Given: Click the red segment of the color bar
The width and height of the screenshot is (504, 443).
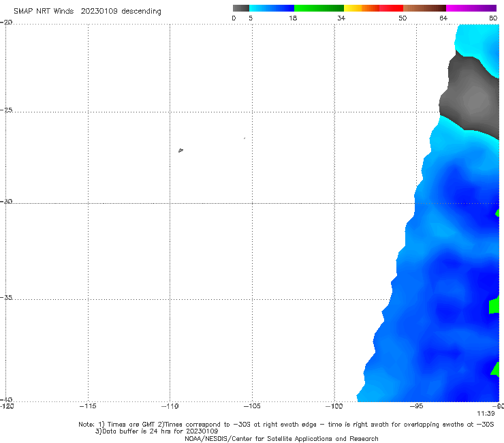Looking at the screenshot, I should 391,8.
